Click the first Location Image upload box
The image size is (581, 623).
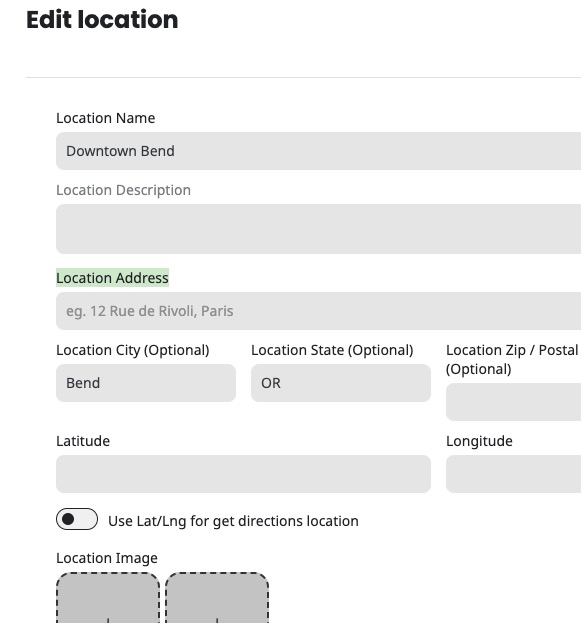(x=108, y=598)
